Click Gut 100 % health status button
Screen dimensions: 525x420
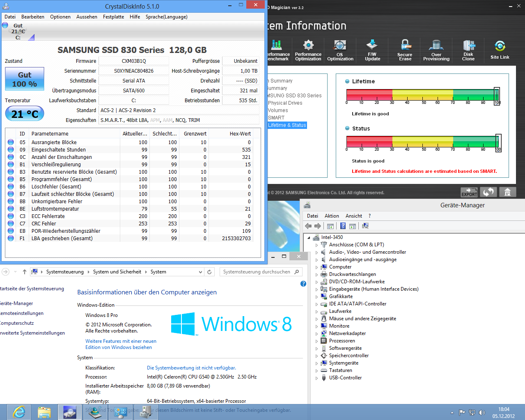point(25,79)
